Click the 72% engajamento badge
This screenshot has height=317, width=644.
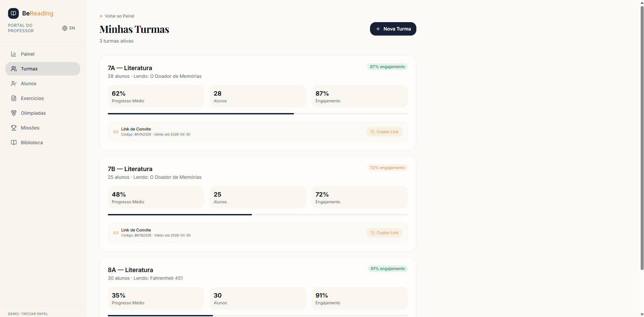click(387, 168)
